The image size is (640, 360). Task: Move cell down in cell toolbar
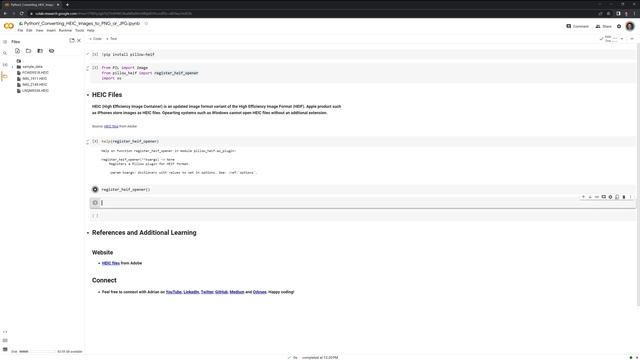pyautogui.click(x=590, y=197)
